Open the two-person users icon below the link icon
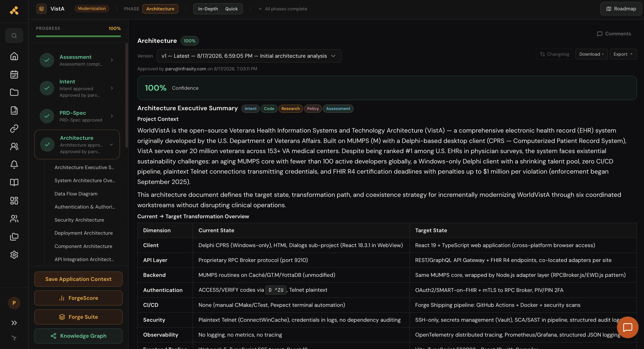Screen dimensions: 644x349 click(x=14, y=147)
